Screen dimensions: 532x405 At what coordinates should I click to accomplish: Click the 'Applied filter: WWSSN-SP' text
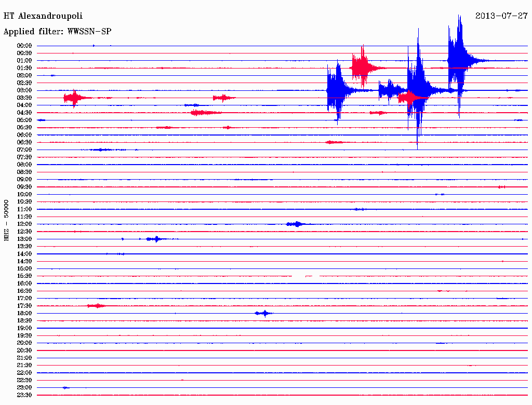click(57, 32)
